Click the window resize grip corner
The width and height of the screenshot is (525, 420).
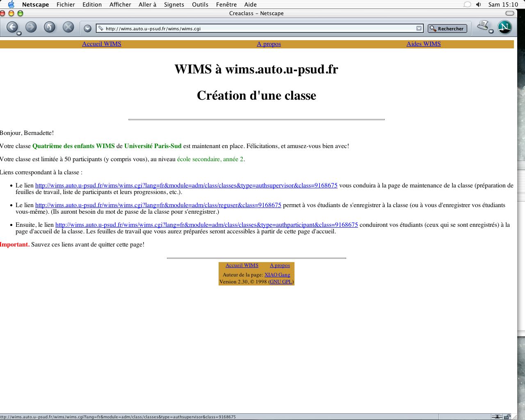tap(514, 417)
